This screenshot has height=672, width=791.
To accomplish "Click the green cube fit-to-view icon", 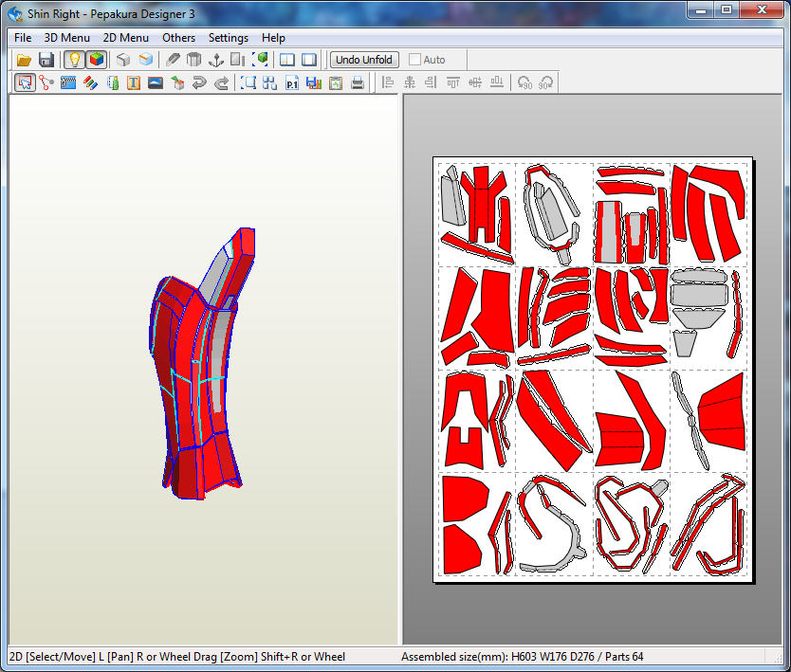I will (260, 60).
